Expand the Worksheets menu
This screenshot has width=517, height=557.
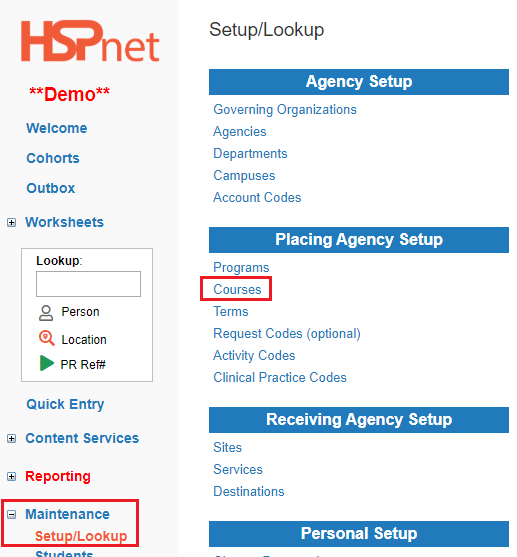pos(12,223)
